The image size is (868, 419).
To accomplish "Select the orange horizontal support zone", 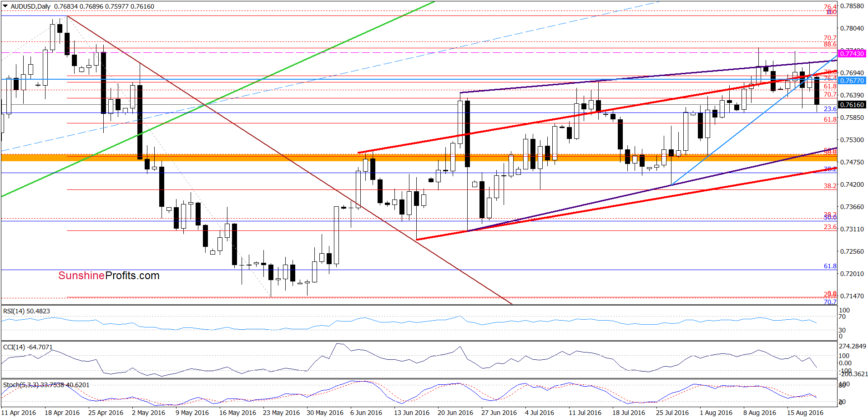I will coord(419,158).
